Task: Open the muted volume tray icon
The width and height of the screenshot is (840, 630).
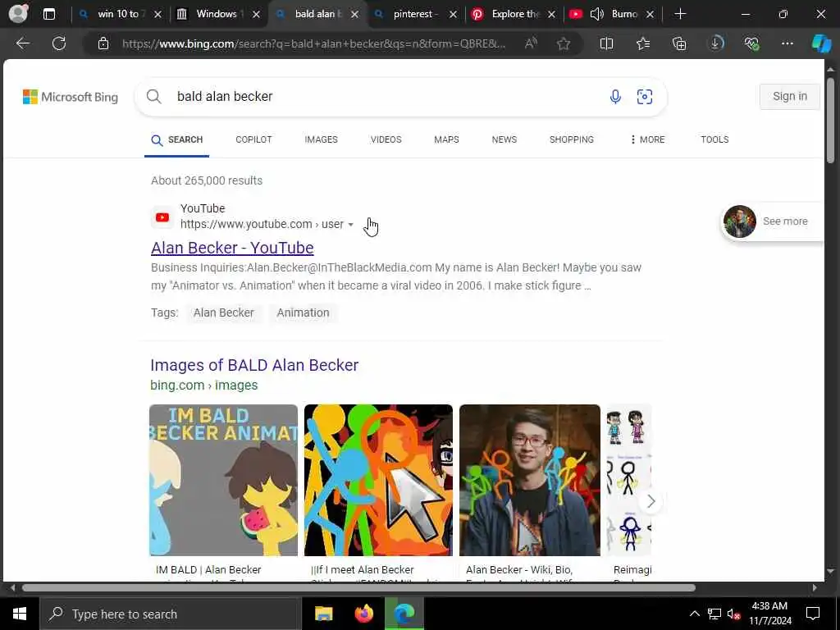Action: tap(734, 614)
